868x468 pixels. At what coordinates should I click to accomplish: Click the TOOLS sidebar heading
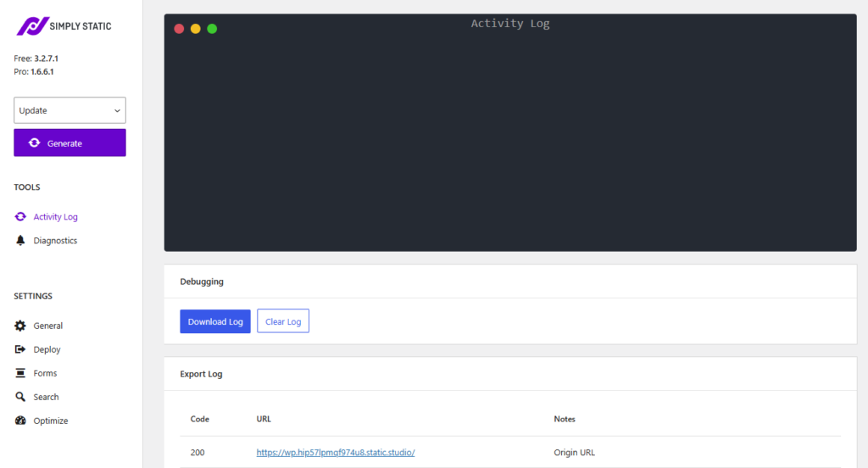pos(27,187)
